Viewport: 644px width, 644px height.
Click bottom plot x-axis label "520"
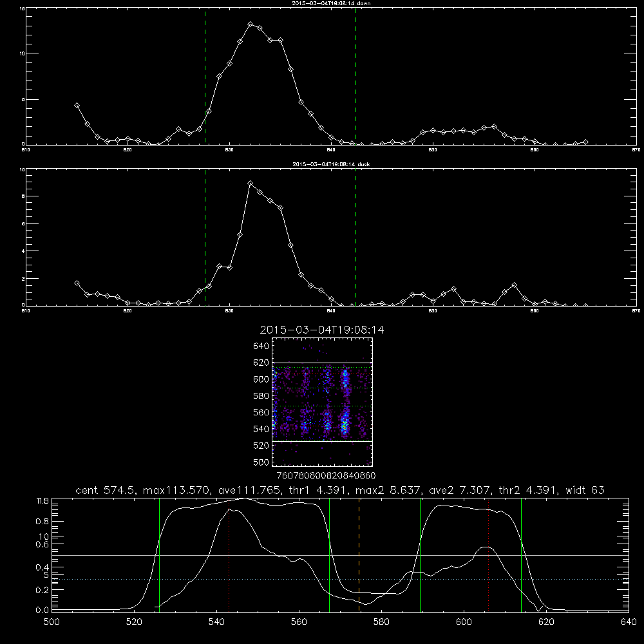(134, 622)
